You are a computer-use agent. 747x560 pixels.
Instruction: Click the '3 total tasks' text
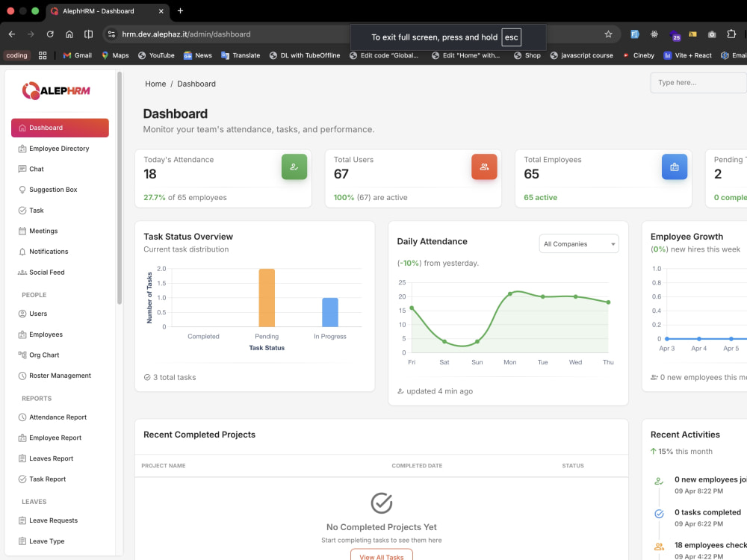click(174, 378)
